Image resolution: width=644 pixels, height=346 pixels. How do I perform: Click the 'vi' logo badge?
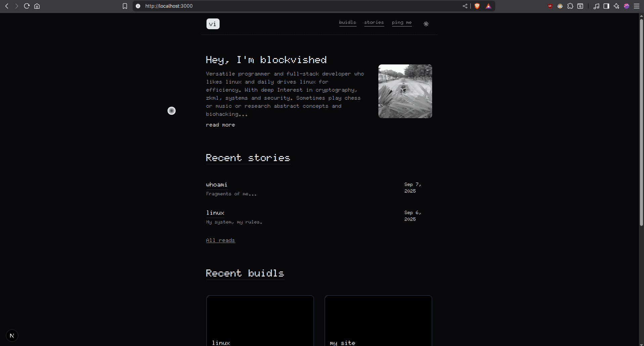213,24
